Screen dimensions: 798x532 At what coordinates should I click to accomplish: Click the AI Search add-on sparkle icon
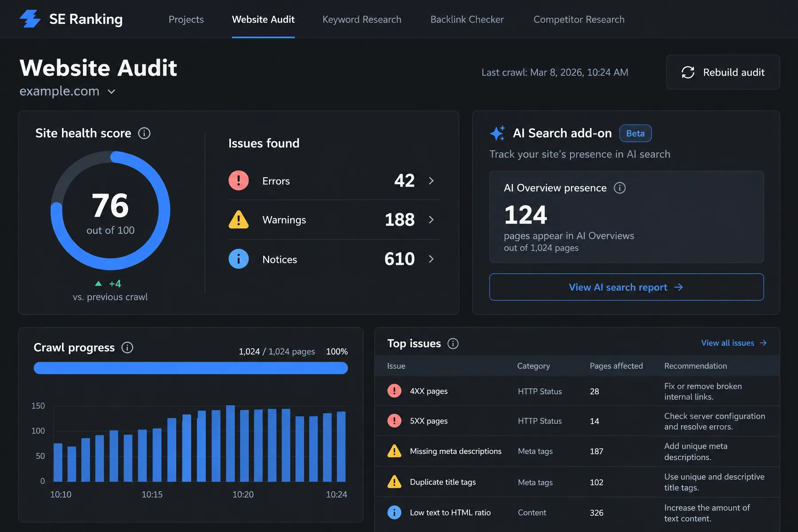tap(497, 133)
